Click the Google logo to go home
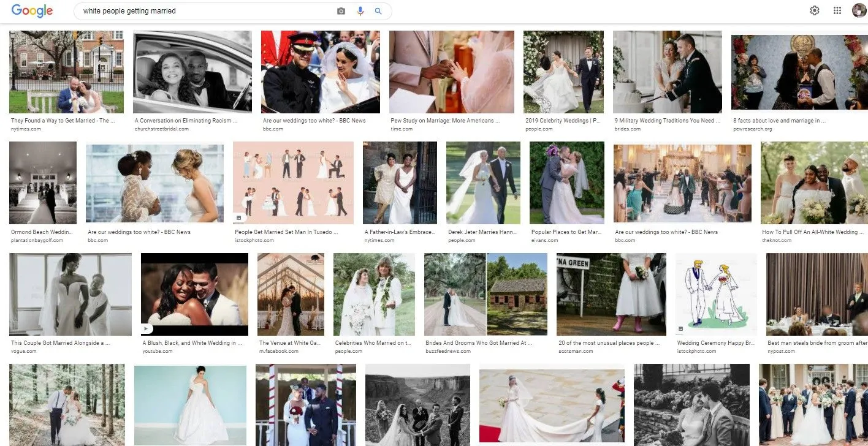Image resolution: width=868 pixels, height=446 pixels. point(32,10)
